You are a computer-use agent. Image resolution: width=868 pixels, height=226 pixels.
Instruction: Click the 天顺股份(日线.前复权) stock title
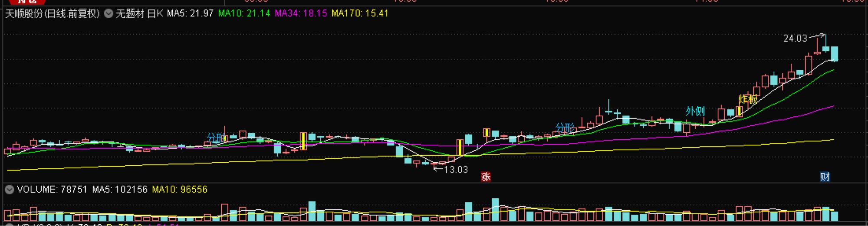52,13
